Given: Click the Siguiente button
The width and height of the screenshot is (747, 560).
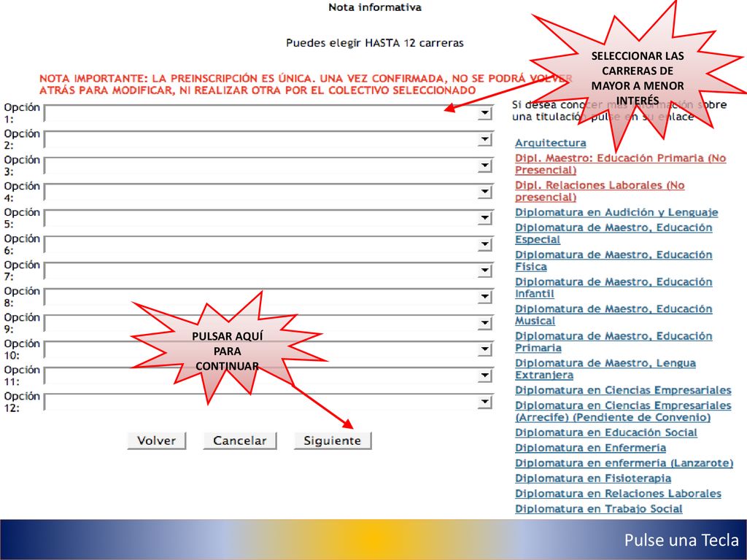Looking at the screenshot, I should (x=333, y=440).
